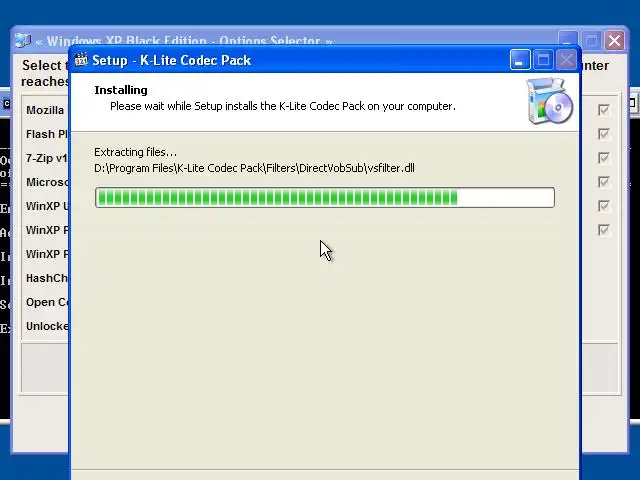Select the HashCh entry in Options Selector

pos(47,278)
